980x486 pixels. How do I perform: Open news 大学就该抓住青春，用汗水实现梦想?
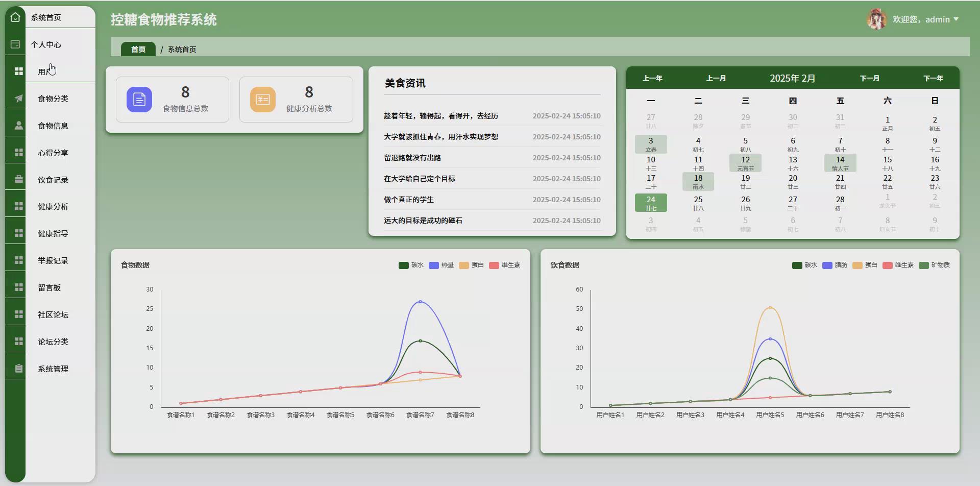441,137
